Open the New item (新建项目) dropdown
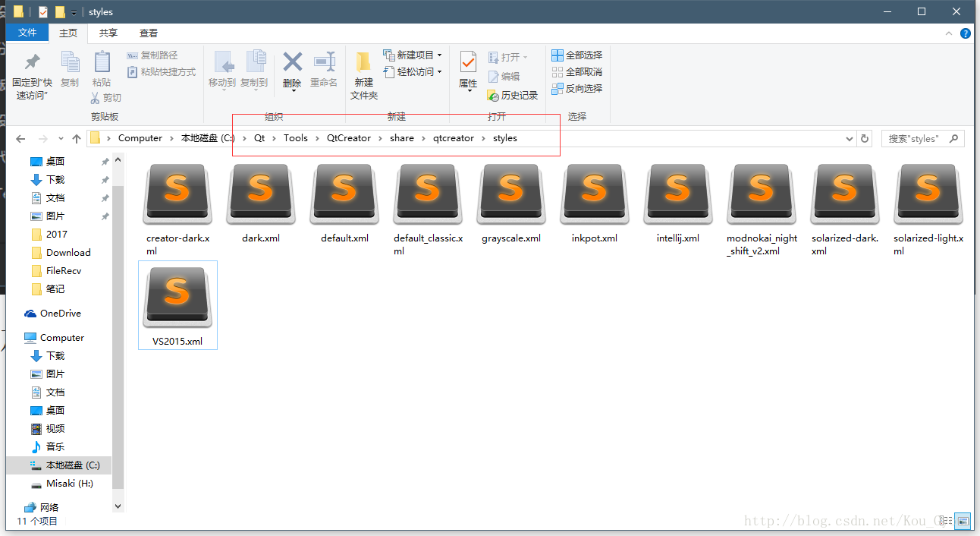980x536 pixels. coord(413,55)
